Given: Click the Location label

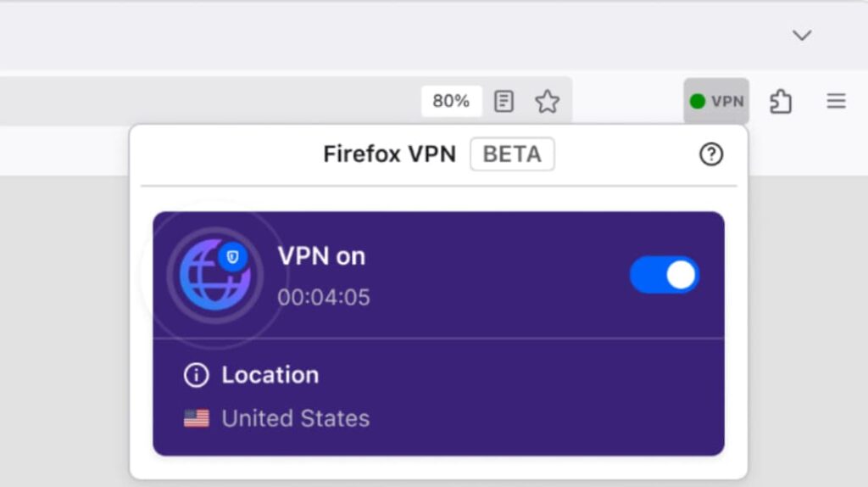Looking at the screenshot, I should [x=270, y=375].
